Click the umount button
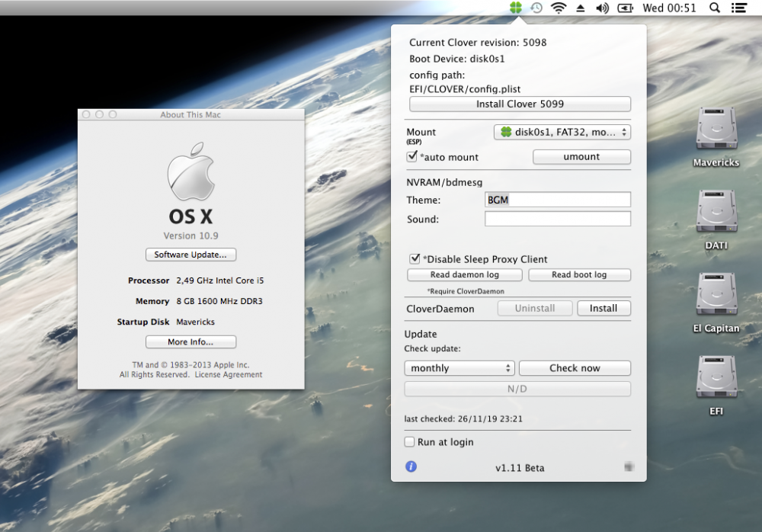762x532 pixels. (x=581, y=156)
